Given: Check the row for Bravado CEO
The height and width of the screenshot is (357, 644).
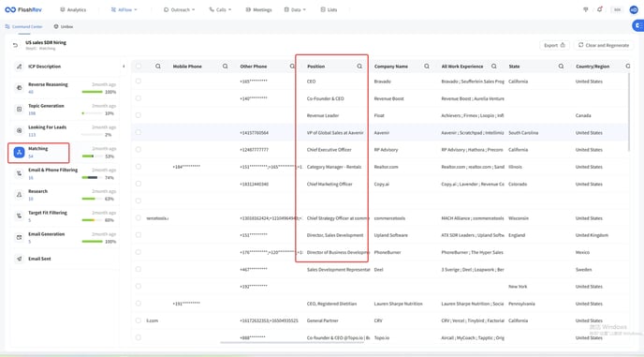Looking at the screenshot, I should 139,81.
